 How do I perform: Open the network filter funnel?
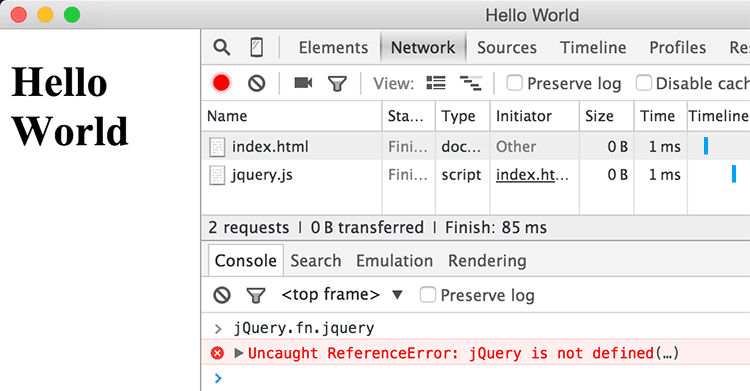337,84
